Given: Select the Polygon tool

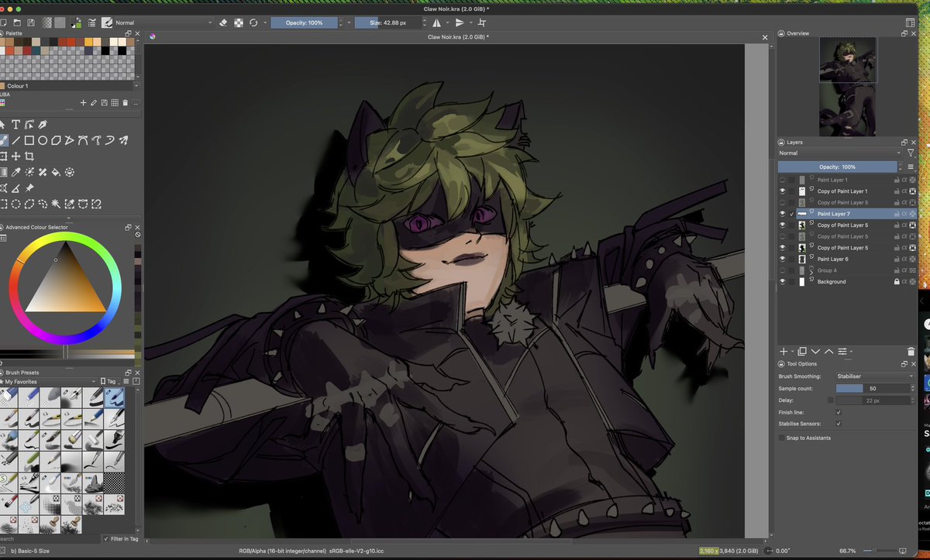Looking at the screenshot, I should pyautogui.click(x=57, y=140).
